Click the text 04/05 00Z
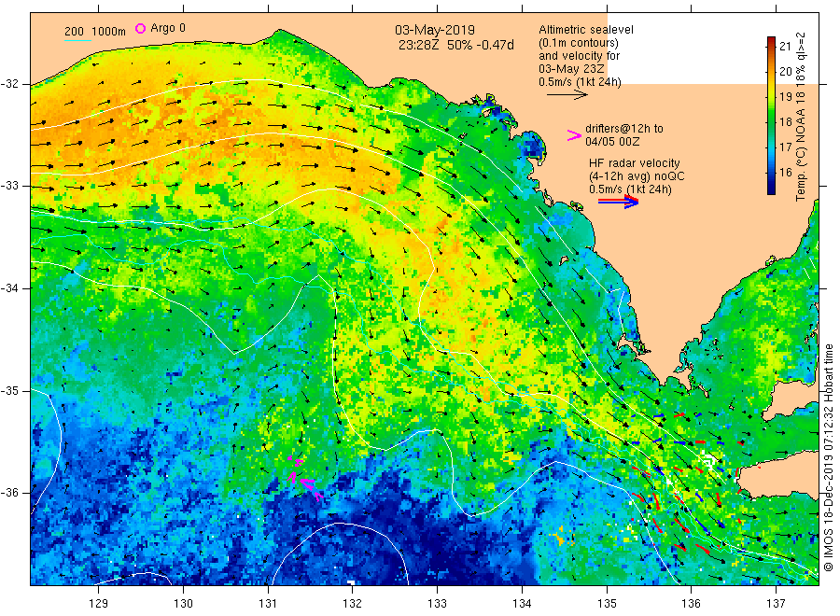This screenshot has width=840, height=616. click(x=612, y=142)
